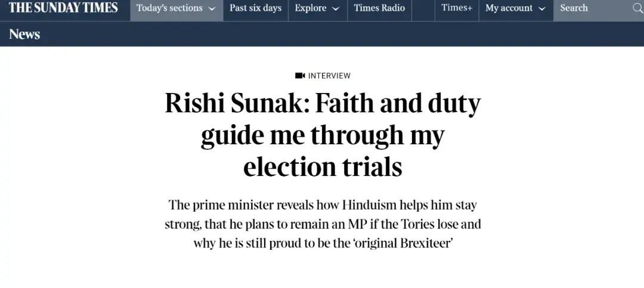
Task: Click the Interview label above headline
Action: coord(329,76)
